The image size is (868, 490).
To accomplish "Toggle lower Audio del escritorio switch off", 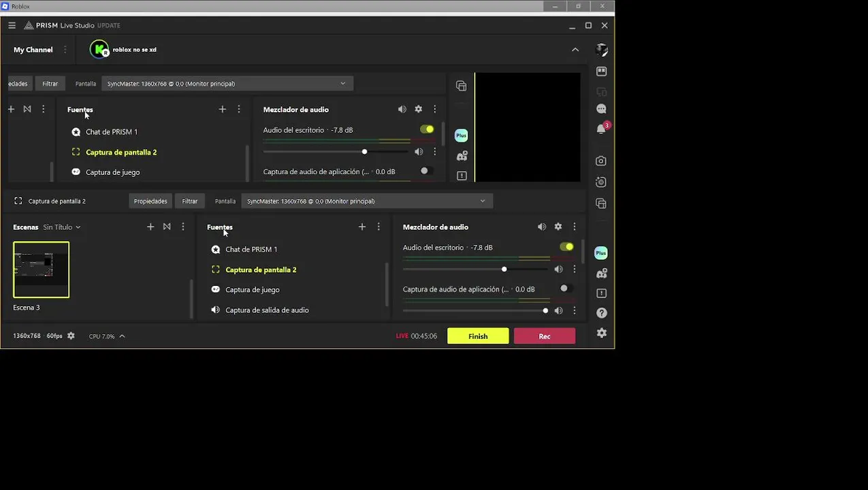I will pyautogui.click(x=566, y=247).
